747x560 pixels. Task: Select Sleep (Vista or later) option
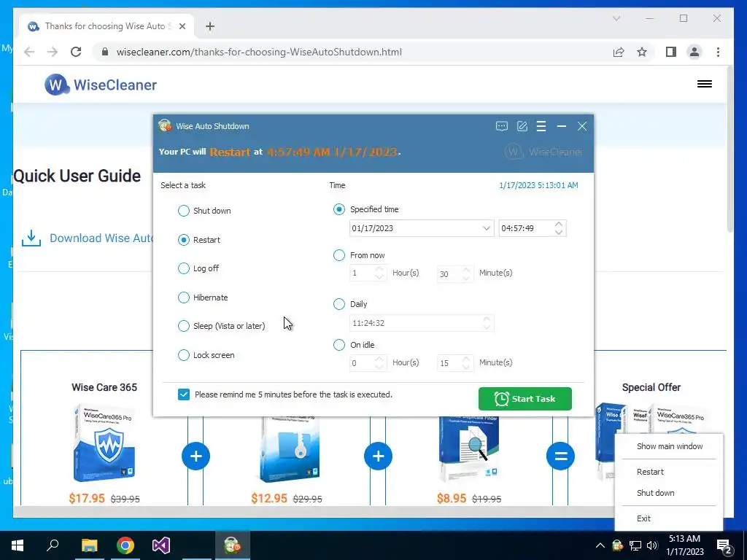click(221, 326)
